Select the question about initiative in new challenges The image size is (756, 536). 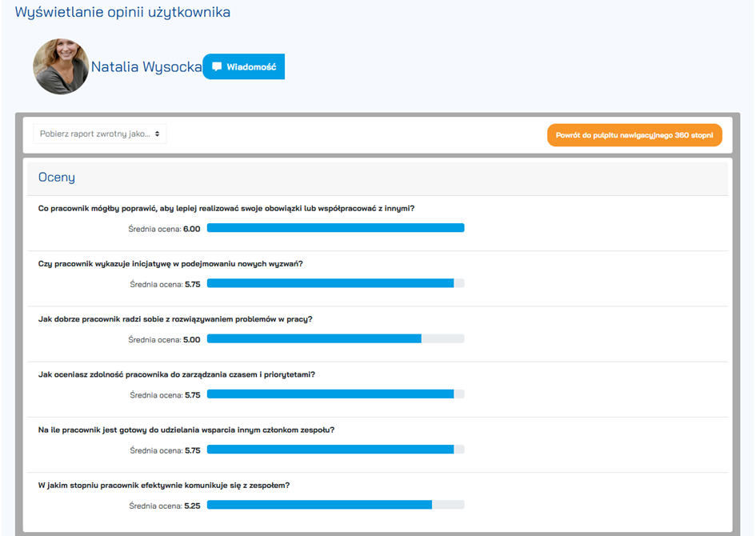point(170,264)
